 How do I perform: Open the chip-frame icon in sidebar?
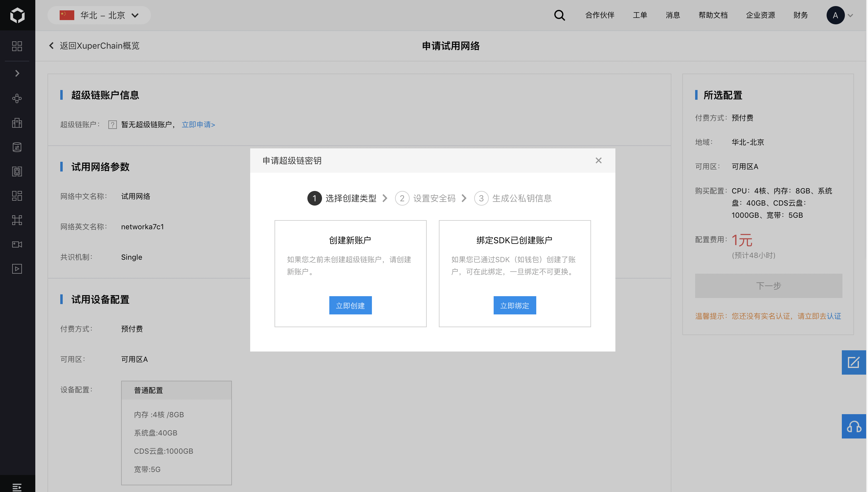[17, 171]
